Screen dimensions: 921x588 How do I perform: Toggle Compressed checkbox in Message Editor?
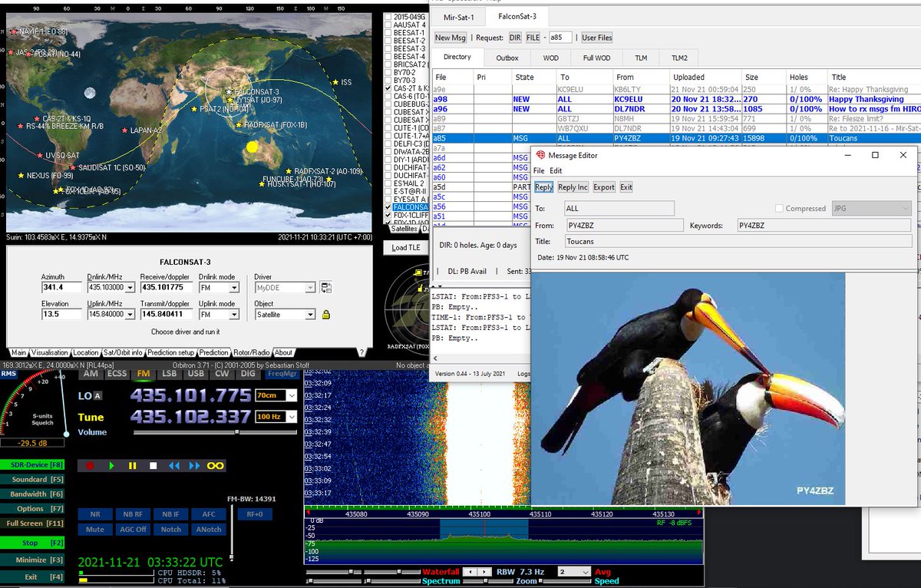[x=780, y=209]
